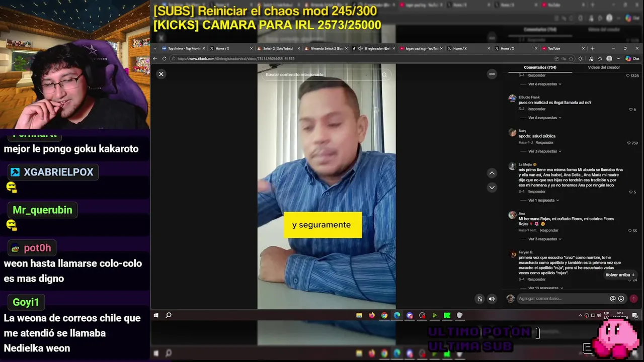This screenshot has width=644, height=362.
Task: Expand 3 replies under Ana's comment
Action: pos(544,239)
